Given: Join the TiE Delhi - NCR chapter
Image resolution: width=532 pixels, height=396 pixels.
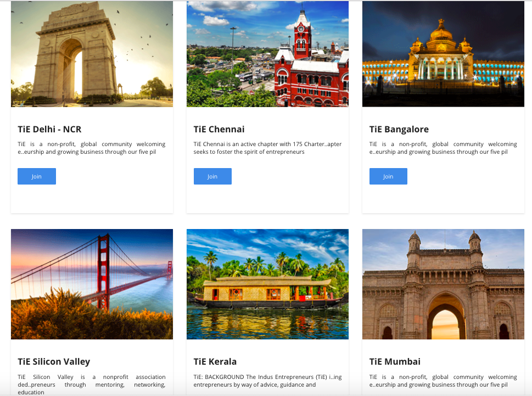Looking at the screenshot, I should 37,176.
